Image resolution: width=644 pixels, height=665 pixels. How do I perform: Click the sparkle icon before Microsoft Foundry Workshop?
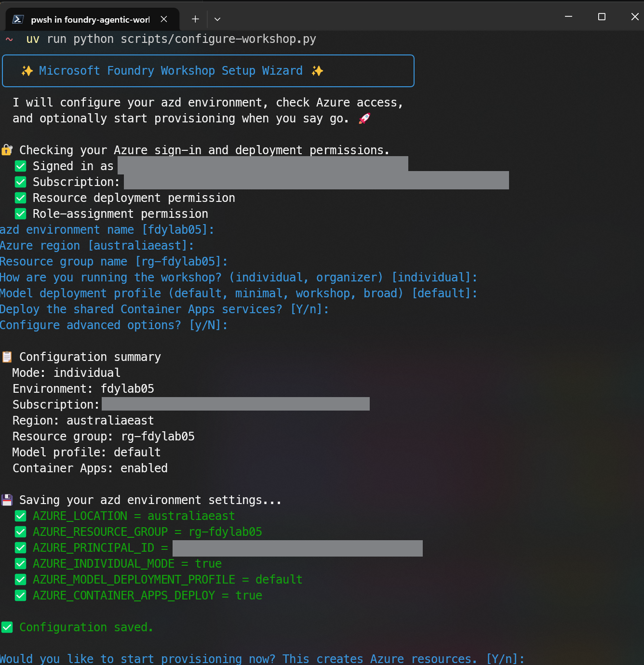(x=27, y=71)
